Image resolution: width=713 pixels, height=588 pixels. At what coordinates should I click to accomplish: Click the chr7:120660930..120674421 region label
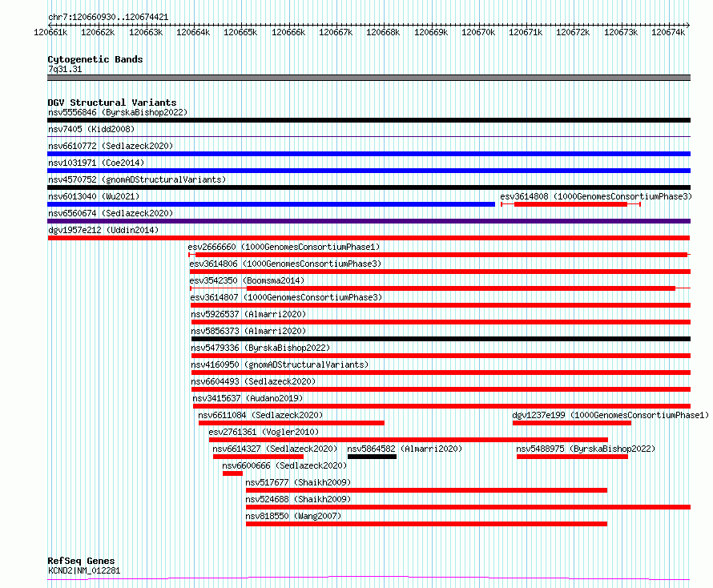pos(108,17)
